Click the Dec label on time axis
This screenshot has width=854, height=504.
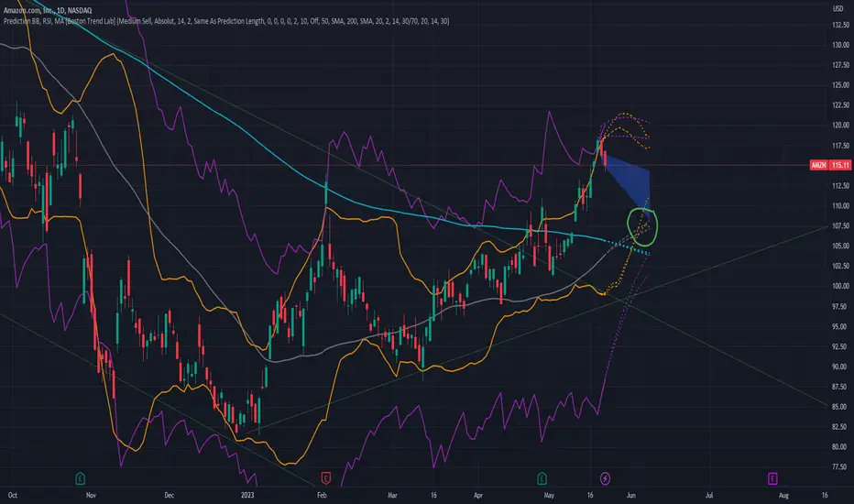tap(170, 495)
